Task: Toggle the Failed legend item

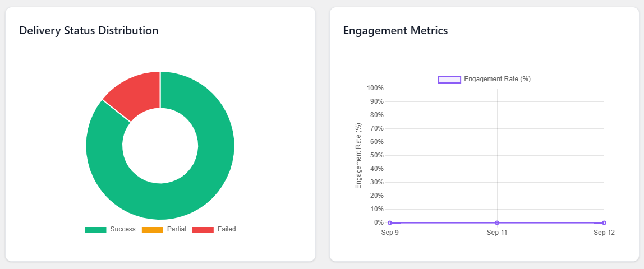Action: [214, 229]
